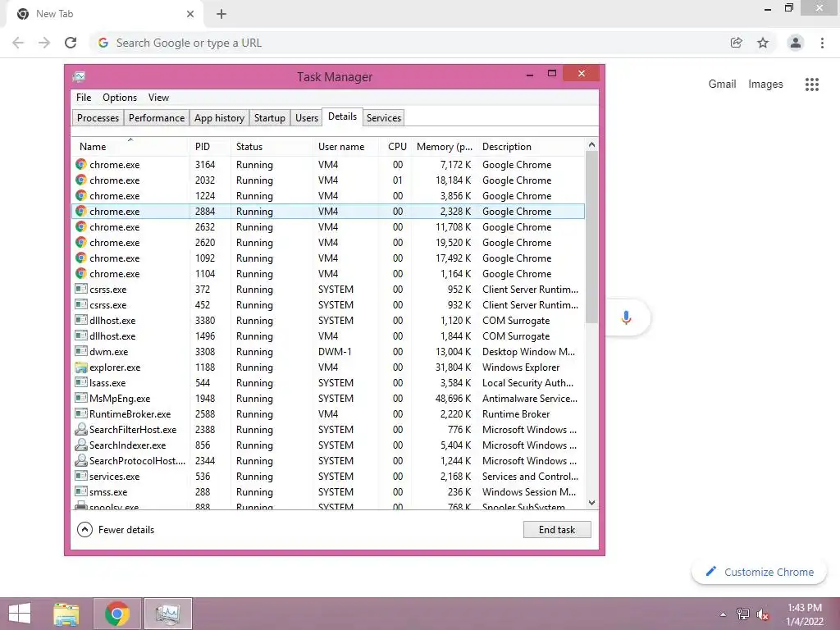Sort by the Memory column header

pos(444,146)
